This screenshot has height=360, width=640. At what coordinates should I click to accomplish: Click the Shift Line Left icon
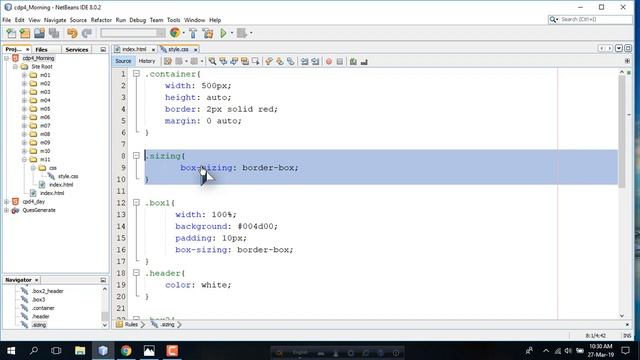304,62
